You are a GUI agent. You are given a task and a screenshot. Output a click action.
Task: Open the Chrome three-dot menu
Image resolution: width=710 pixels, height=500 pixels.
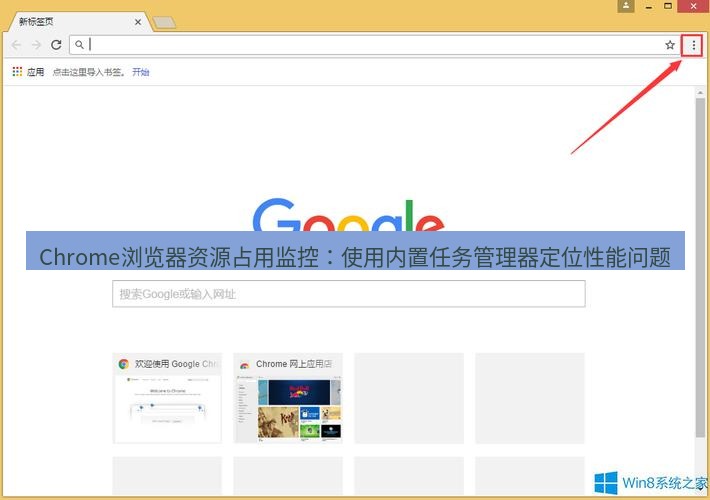(693, 45)
